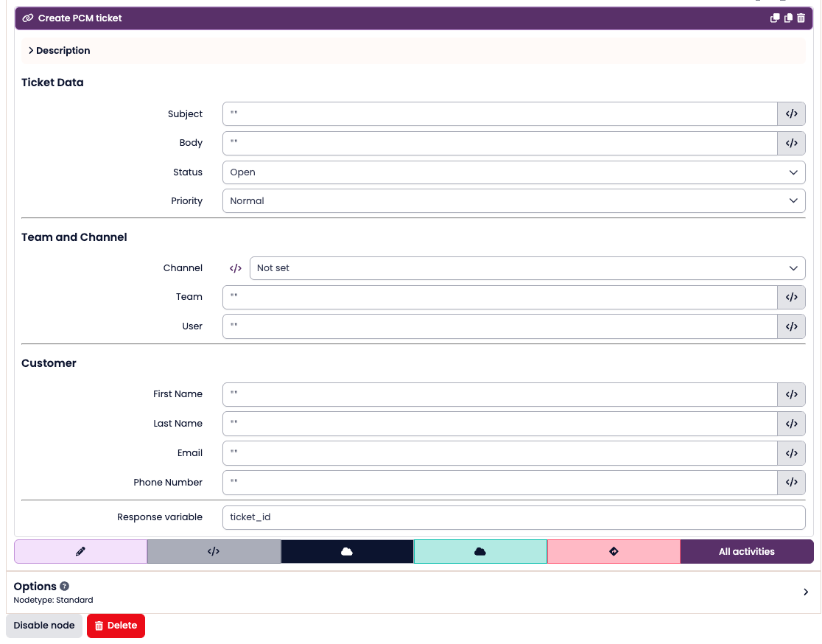Click the copy pages icon in header
Screen dimensions: 822x644
pyautogui.click(x=788, y=18)
